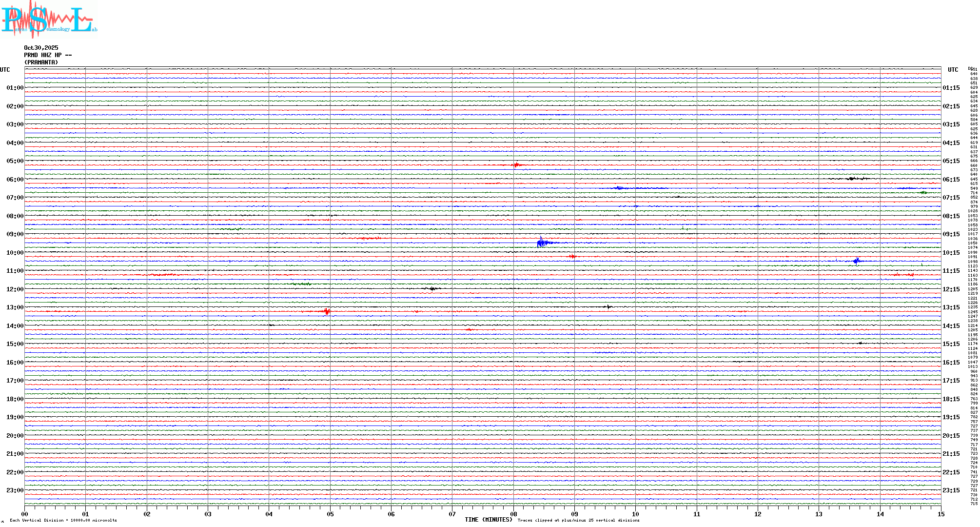Viewport: 980px width, 527px height.
Task: Click the 23:00 hour label on left
Action: pos(15,490)
